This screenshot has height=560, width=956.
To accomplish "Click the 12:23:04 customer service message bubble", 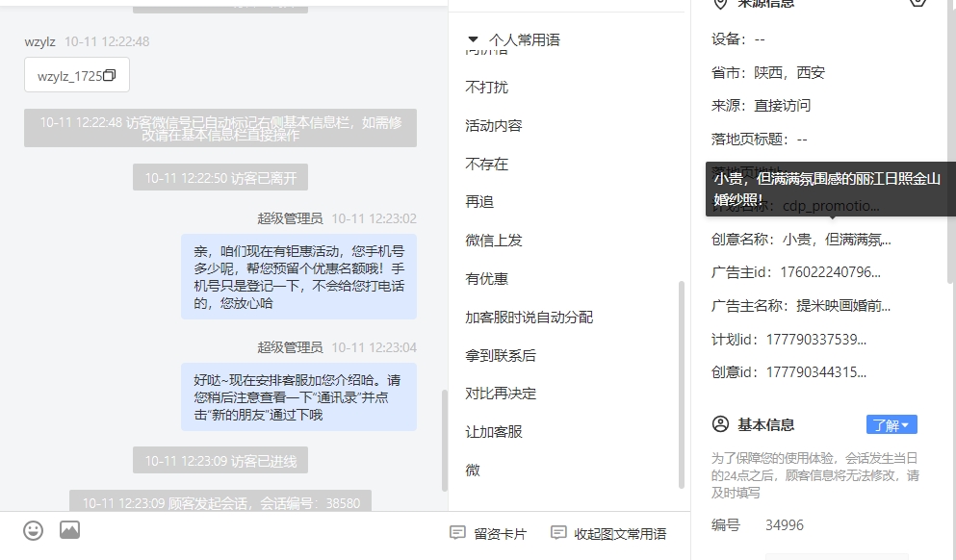I will pyautogui.click(x=298, y=397).
